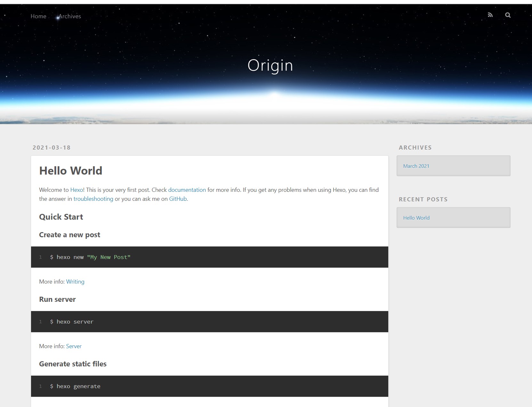Screen dimensions: 532x407
Task: Open Archives in top navigation
Action: [x=70, y=16]
